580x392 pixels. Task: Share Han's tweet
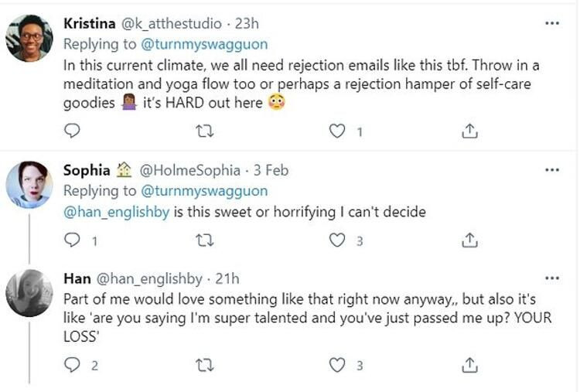(469, 365)
